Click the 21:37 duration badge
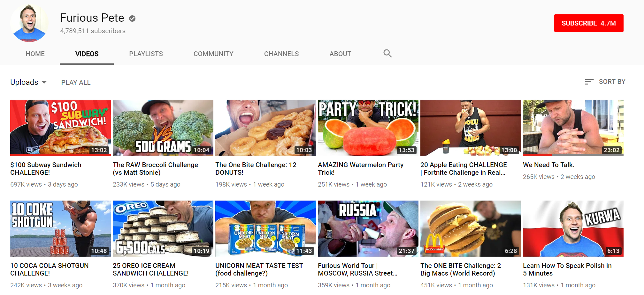644x295 pixels. point(406,251)
